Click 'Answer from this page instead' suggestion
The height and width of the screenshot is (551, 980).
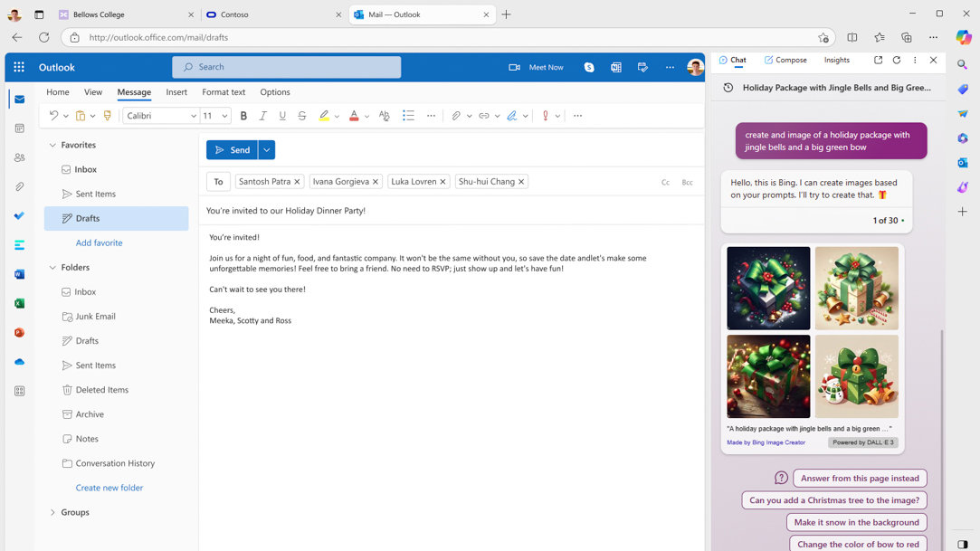tap(860, 479)
